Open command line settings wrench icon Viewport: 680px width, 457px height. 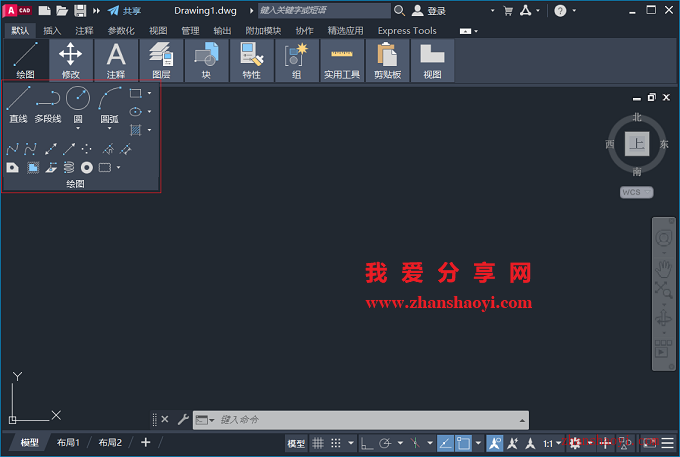[183, 419]
